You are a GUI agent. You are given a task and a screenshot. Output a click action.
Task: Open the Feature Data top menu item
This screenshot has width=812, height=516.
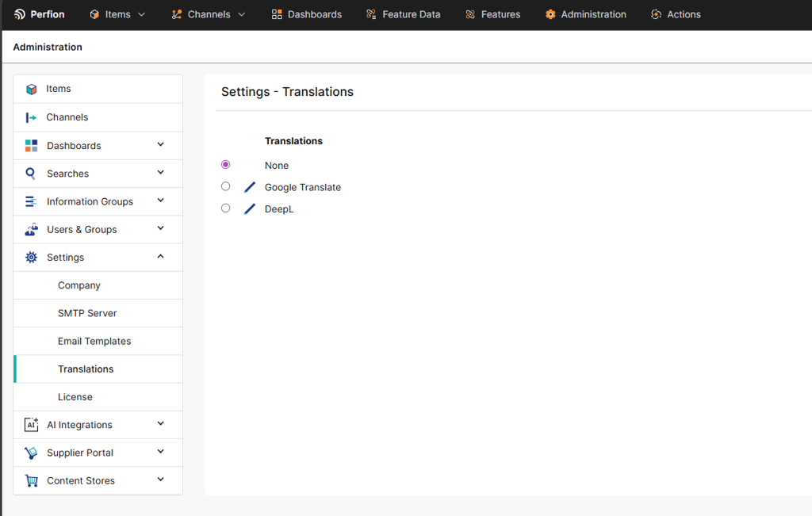click(x=403, y=14)
